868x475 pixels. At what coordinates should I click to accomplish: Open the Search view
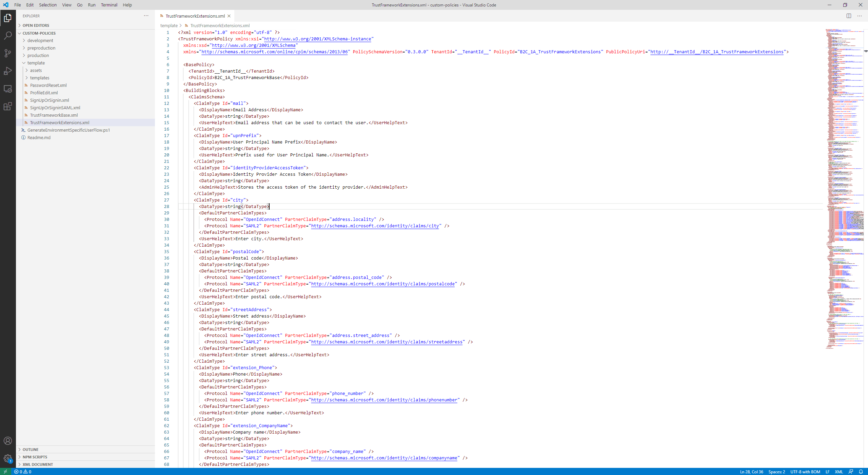tap(8, 35)
